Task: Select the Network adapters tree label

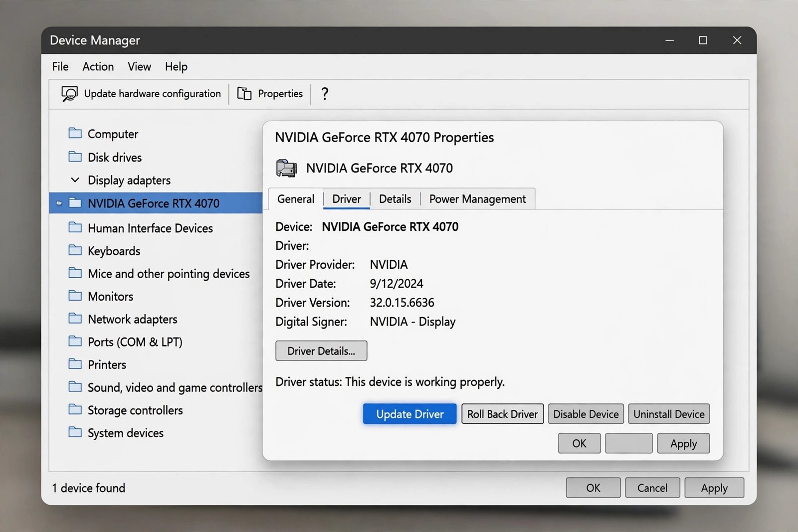Action: click(x=133, y=319)
